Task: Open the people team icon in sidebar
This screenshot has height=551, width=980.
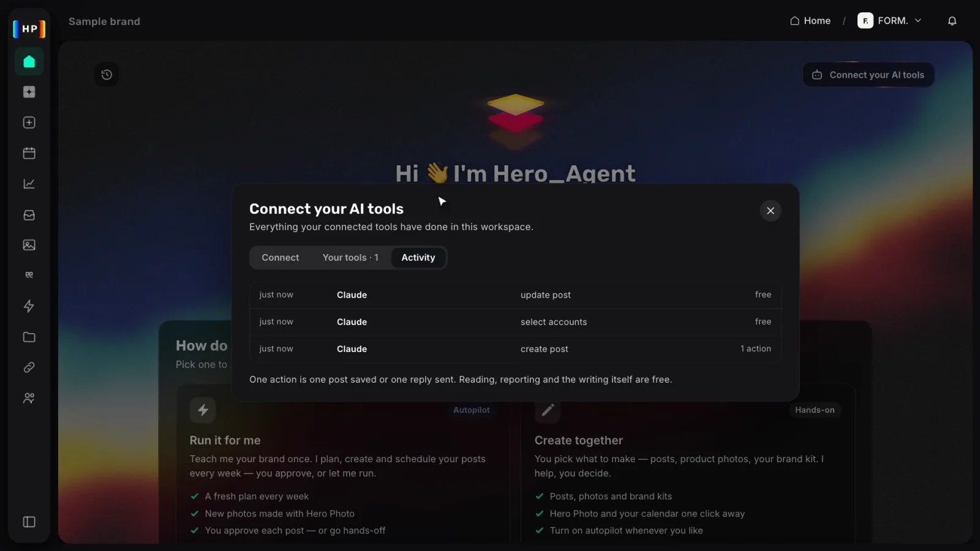Action: coord(29,398)
